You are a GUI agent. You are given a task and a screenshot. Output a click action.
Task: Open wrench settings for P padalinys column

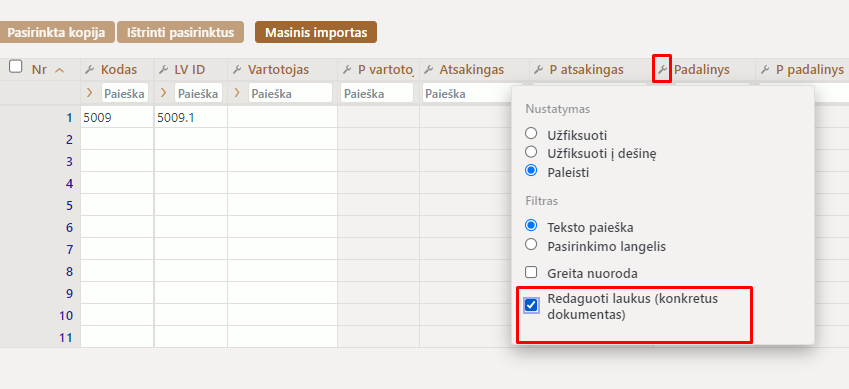pos(765,70)
